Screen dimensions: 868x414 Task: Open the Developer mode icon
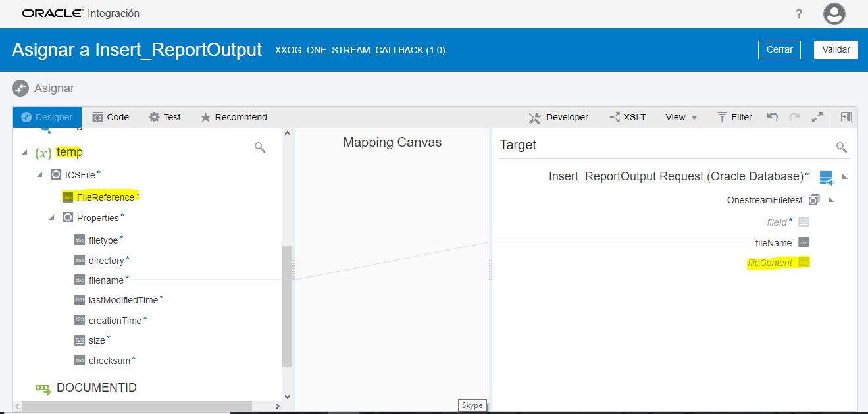click(558, 116)
